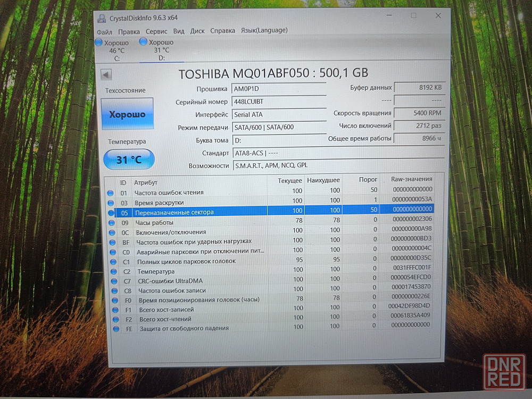
Task: Click status dot of attribute F2
Action: [x=115, y=319]
